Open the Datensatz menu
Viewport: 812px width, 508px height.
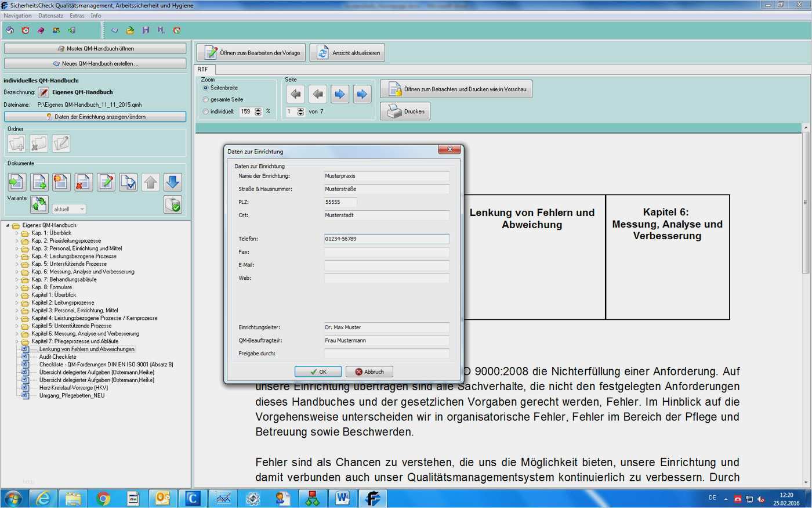coord(51,16)
